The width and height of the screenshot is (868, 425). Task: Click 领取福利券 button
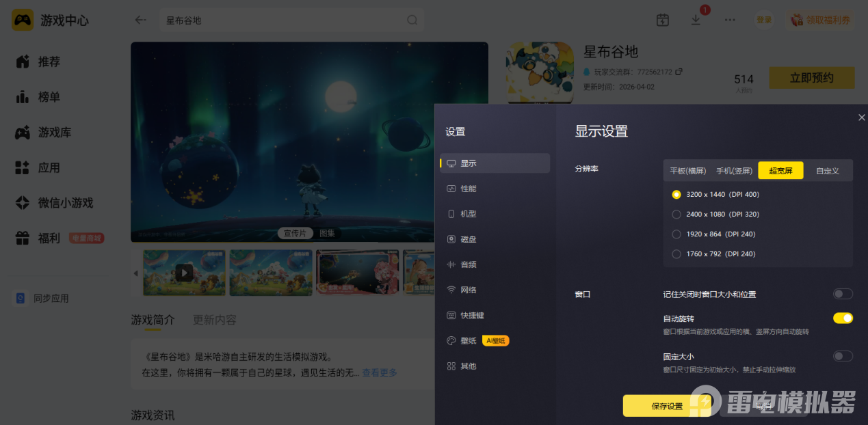tap(821, 20)
